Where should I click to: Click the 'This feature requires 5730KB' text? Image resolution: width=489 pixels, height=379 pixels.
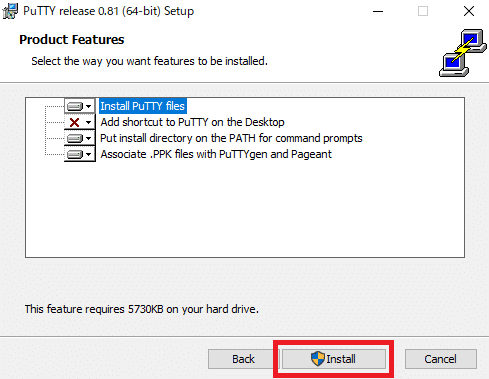click(142, 309)
